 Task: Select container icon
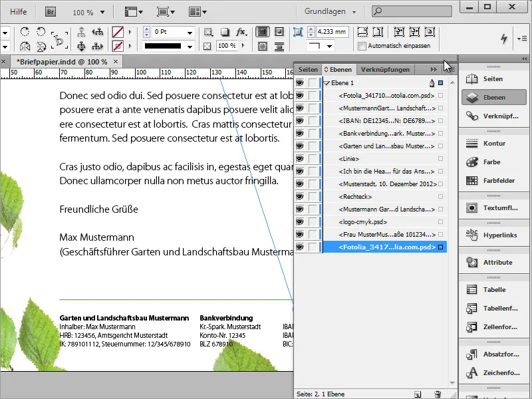coord(81,32)
